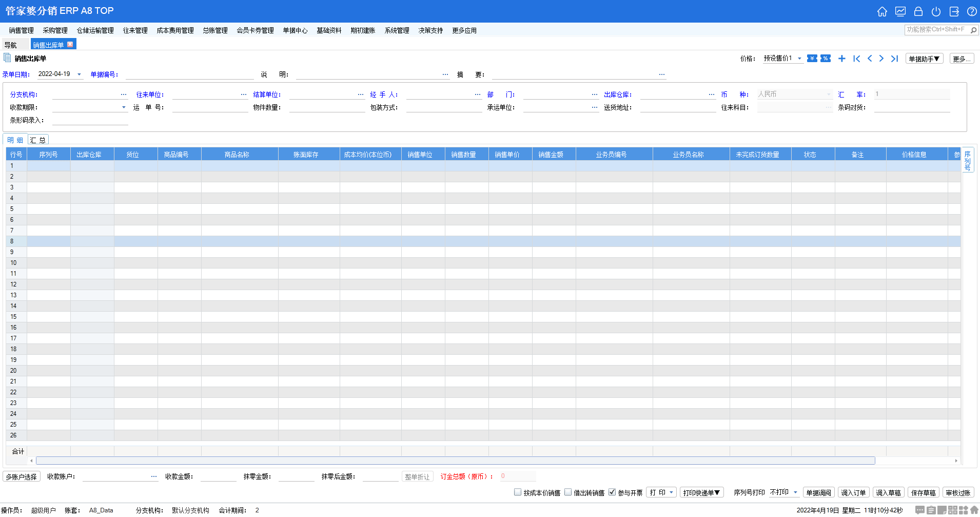The width and height of the screenshot is (980, 517).
Task: Click clipboard icon in status bar
Action: pos(931,510)
